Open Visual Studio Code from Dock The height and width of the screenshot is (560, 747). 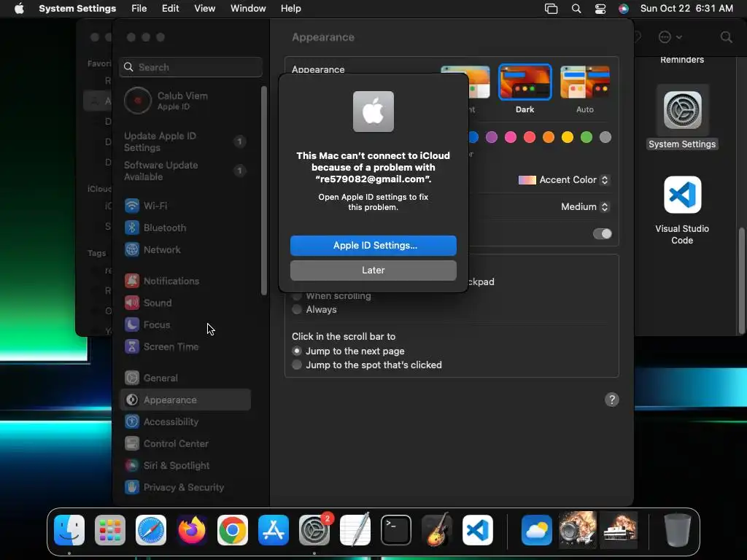pos(478,530)
